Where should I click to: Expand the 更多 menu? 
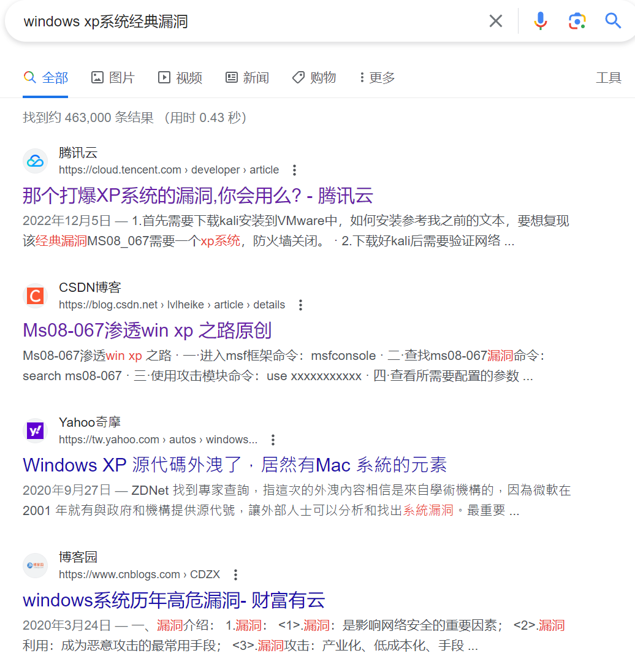[377, 78]
